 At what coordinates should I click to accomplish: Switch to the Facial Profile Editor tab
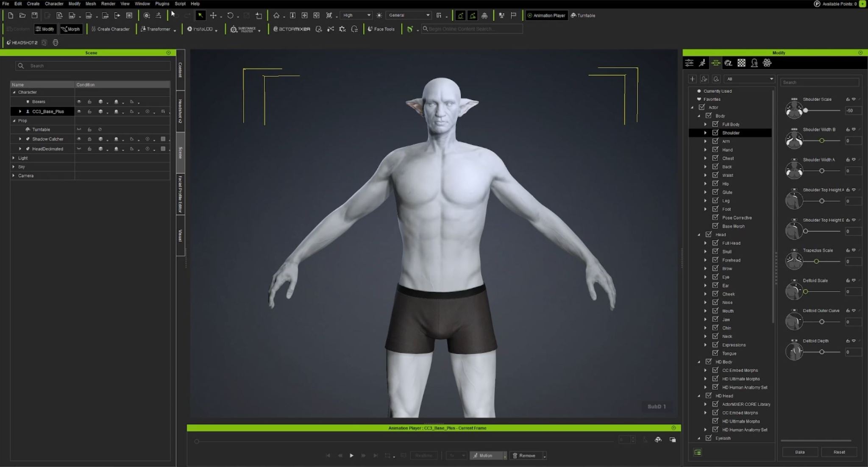click(180, 194)
